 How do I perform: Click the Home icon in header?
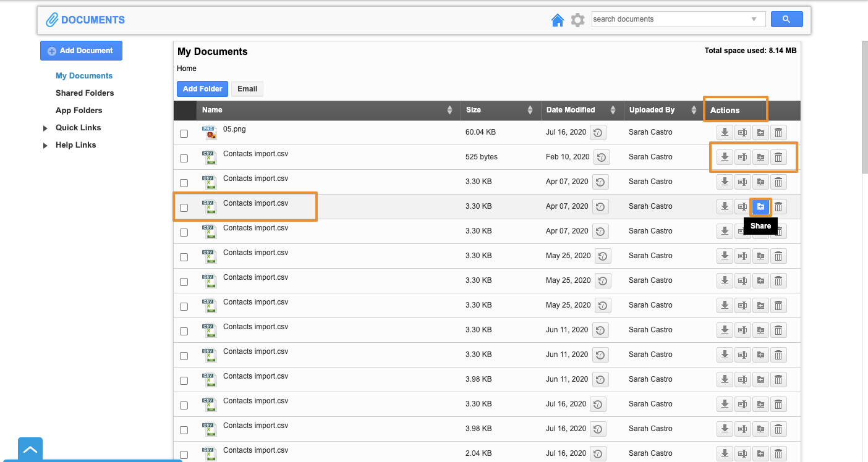point(557,20)
